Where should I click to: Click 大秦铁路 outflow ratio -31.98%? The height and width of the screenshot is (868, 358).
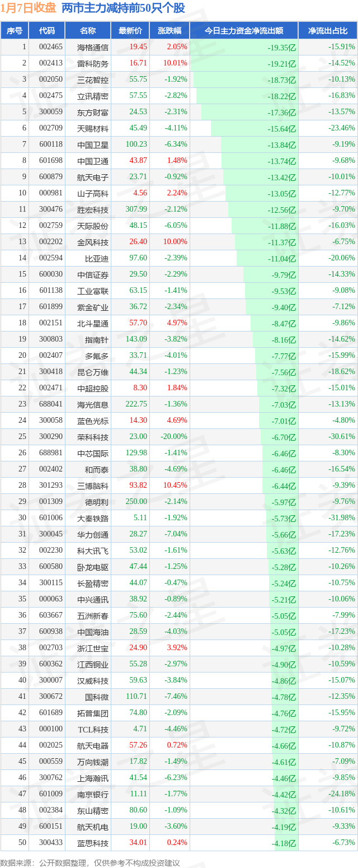(341, 518)
